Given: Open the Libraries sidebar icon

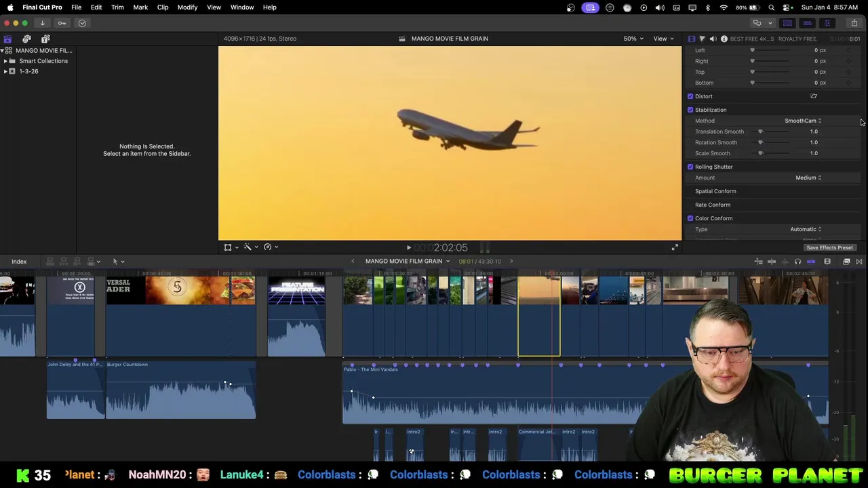Looking at the screenshot, I should point(7,39).
